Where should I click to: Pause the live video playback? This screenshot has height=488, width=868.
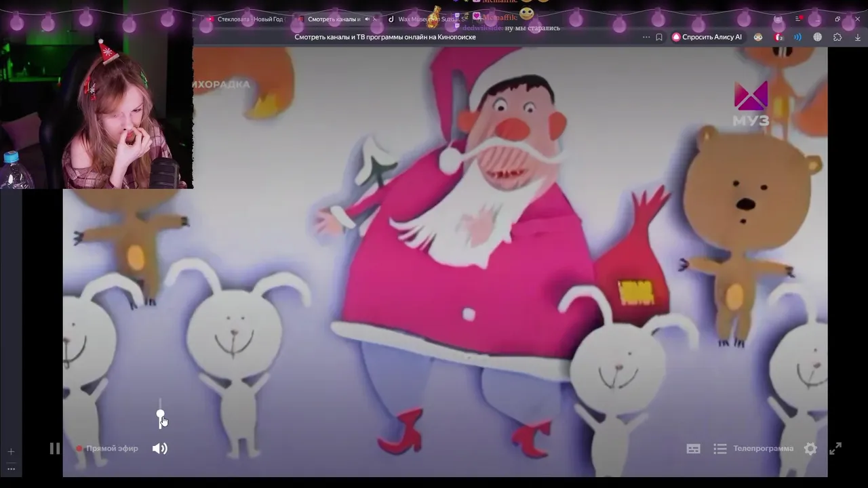click(x=55, y=448)
